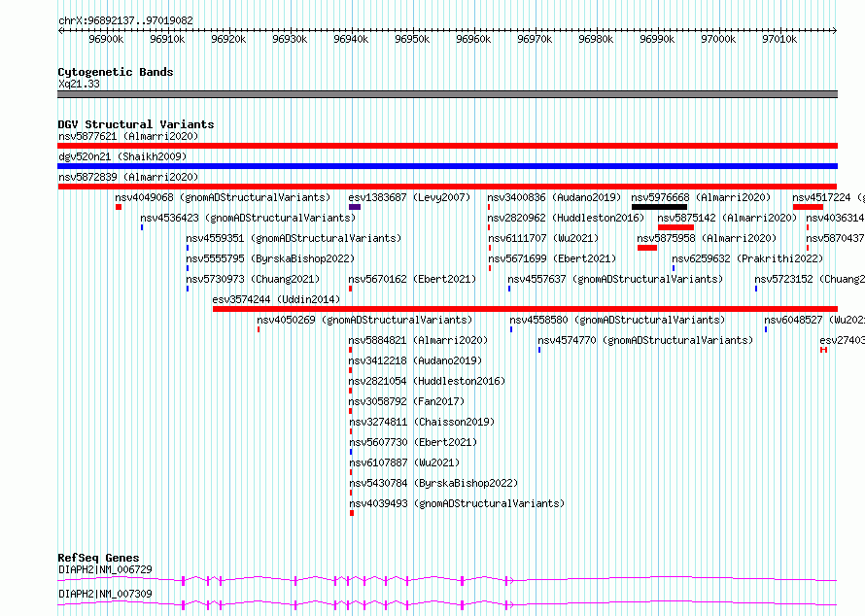Open the esv1383687 (Levy2007) label
Image resolution: width=865 pixels, height=616 pixels.
click(409, 197)
